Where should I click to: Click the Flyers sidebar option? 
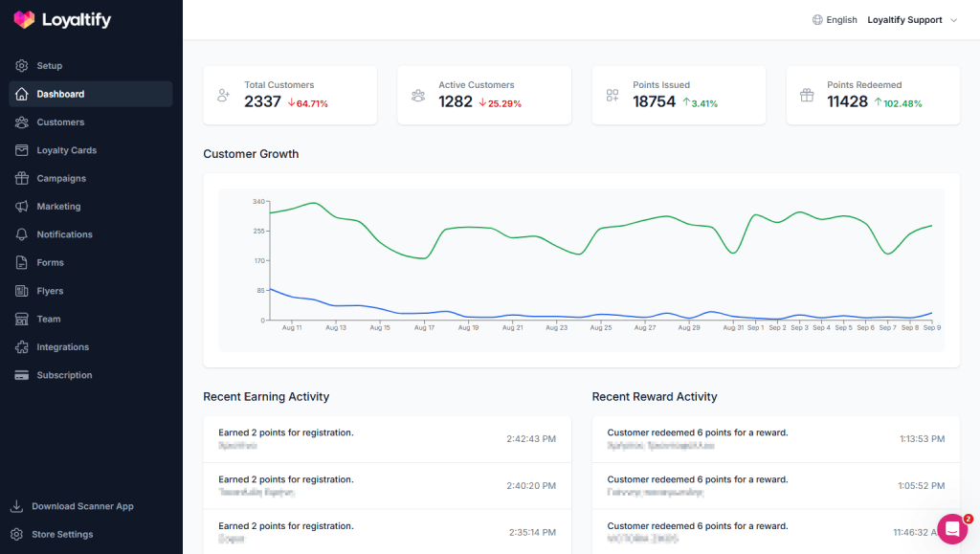(x=51, y=290)
